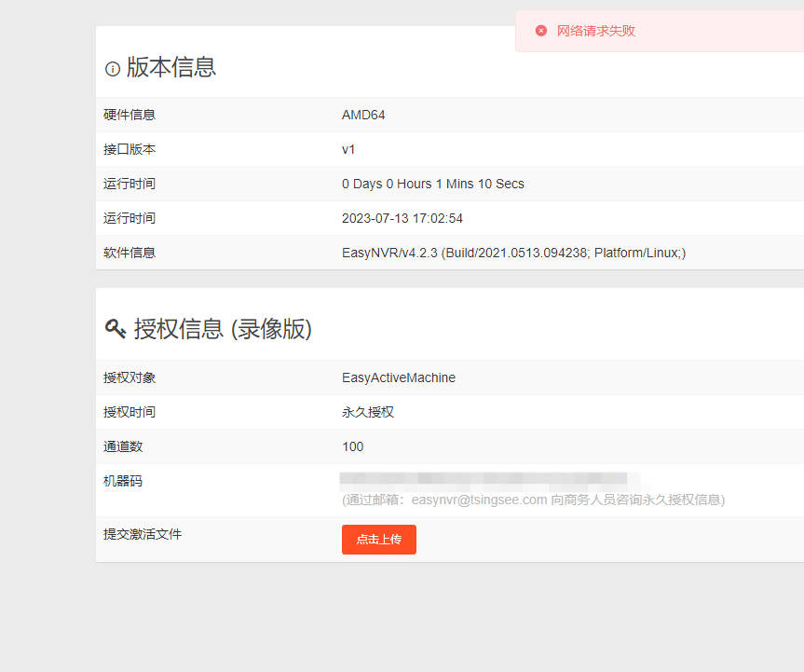Click the 硬件信息 label

129,115
